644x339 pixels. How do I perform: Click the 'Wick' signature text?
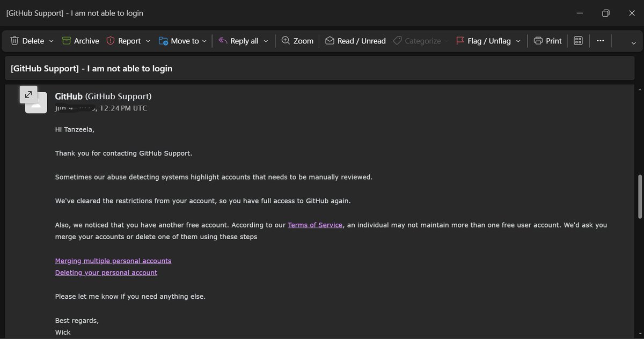pos(63,332)
